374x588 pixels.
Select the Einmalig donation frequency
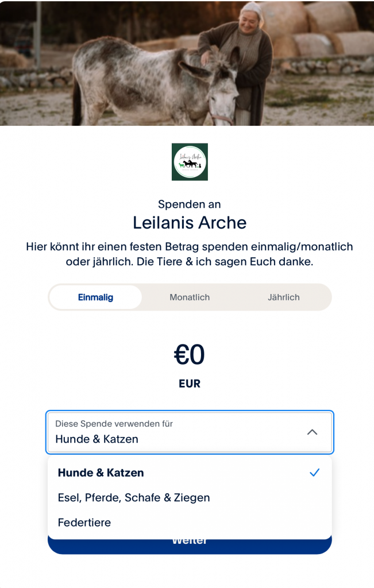95,297
